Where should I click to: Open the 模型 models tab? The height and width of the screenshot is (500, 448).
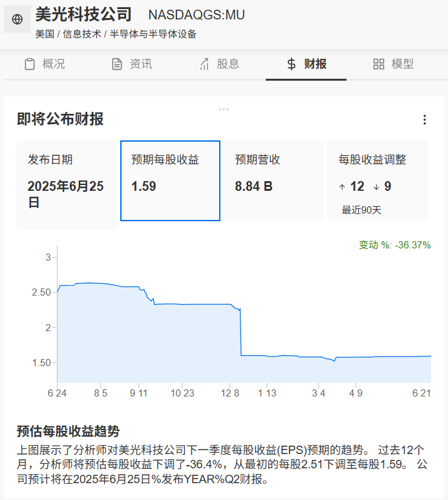point(393,64)
